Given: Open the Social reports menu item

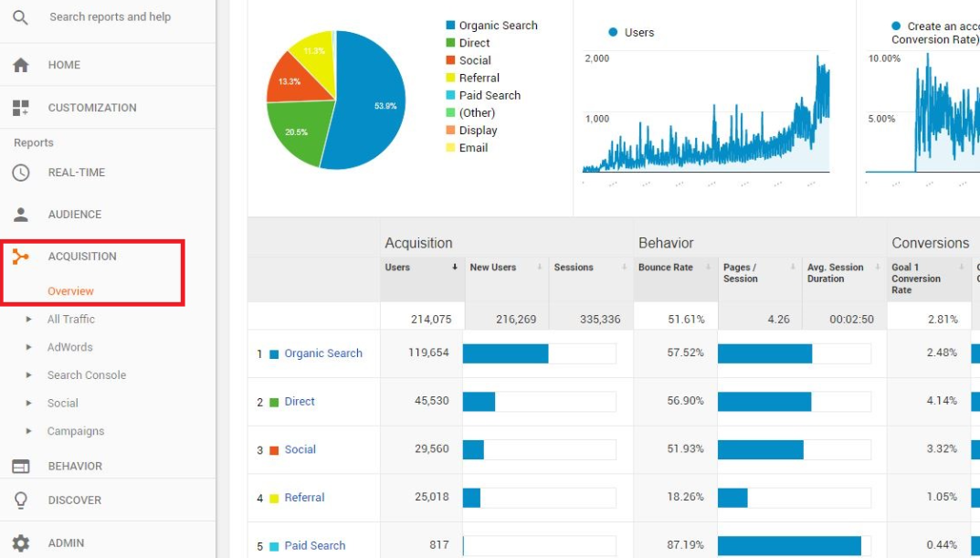Looking at the screenshot, I should tap(62, 403).
